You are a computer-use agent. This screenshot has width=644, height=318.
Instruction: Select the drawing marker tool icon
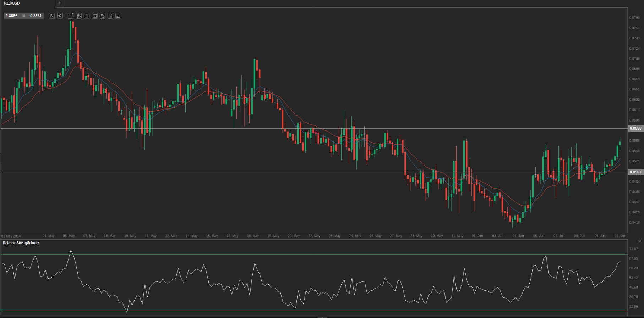pos(118,16)
